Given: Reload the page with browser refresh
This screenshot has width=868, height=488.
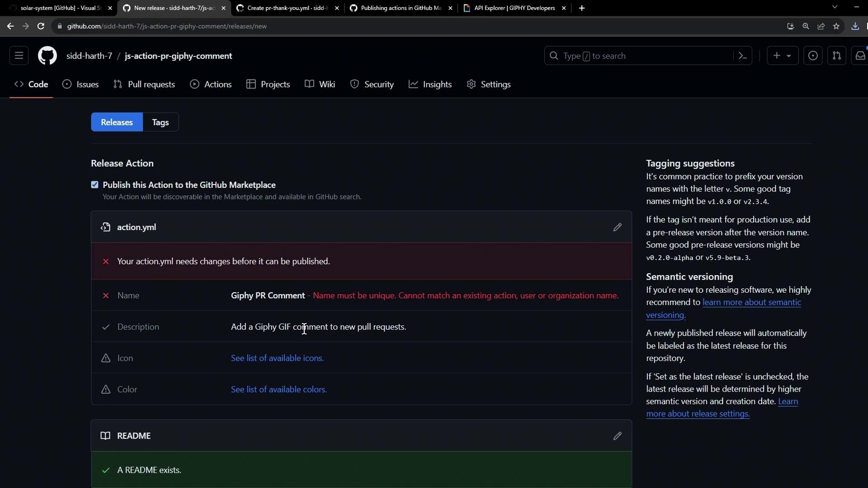Looking at the screenshot, I should (x=41, y=26).
